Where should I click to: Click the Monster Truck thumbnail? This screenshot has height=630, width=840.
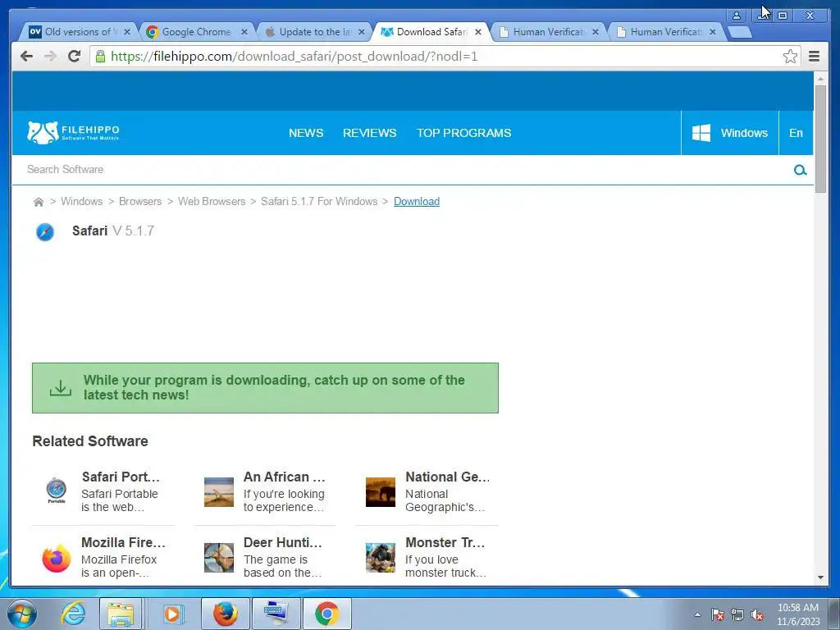(x=381, y=558)
